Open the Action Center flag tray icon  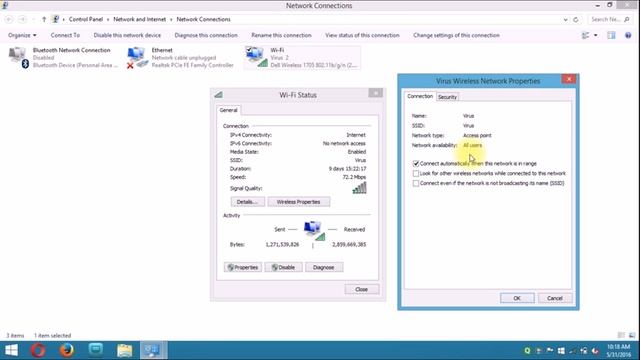point(550,351)
